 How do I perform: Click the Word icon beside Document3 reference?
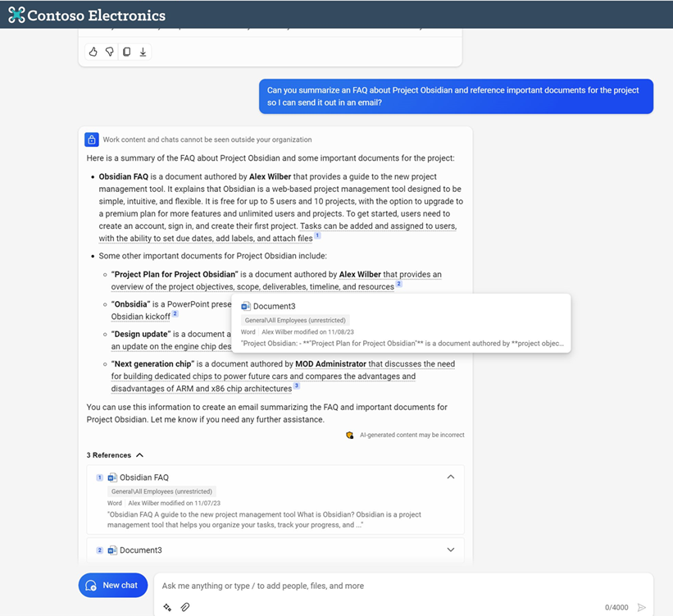pos(112,550)
